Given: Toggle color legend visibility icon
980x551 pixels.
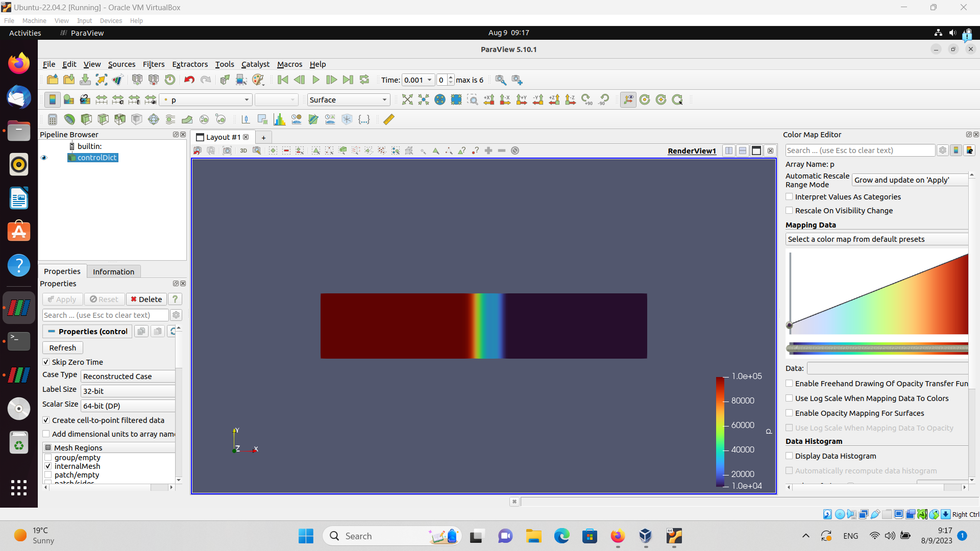Looking at the screenshot, I should click(x=52, y=100).
